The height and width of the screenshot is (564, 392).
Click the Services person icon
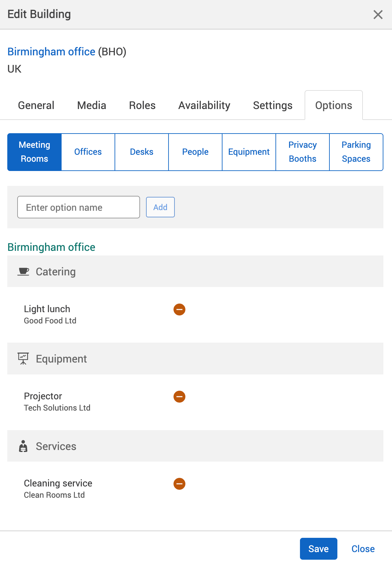tap(23, 446)
